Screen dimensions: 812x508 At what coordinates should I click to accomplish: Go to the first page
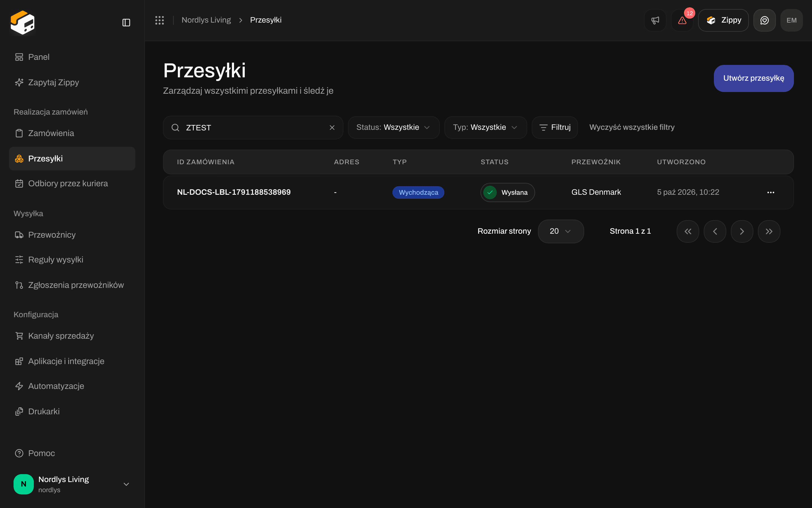[x=688, y=231]
